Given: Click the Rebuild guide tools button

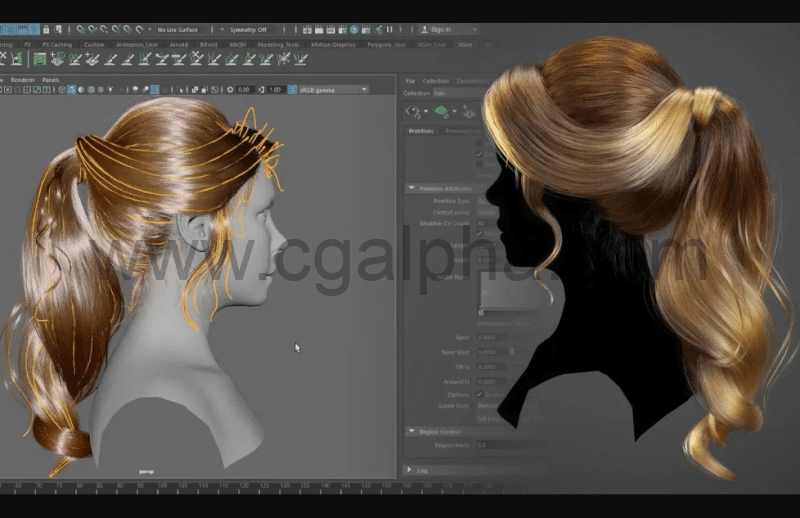Looking at the screenshot, I should click(488, 406).
